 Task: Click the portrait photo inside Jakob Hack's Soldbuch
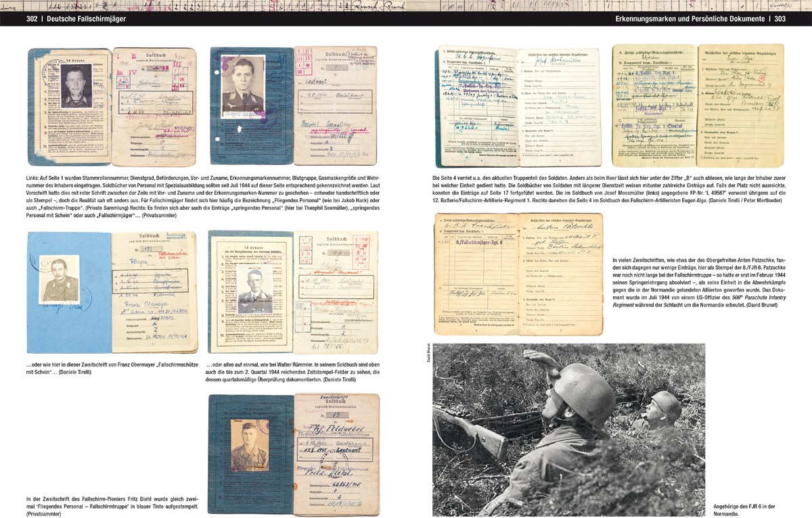click(76, 86)
